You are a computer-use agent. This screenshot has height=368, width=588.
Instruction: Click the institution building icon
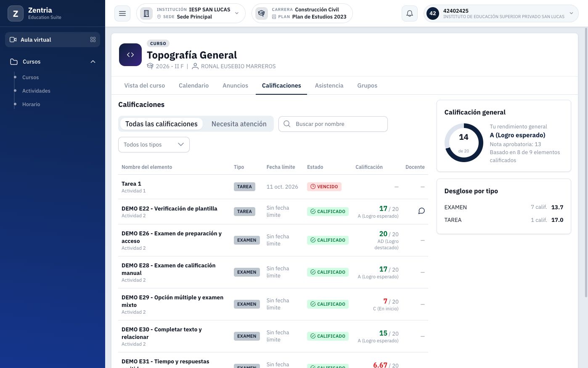146,13
